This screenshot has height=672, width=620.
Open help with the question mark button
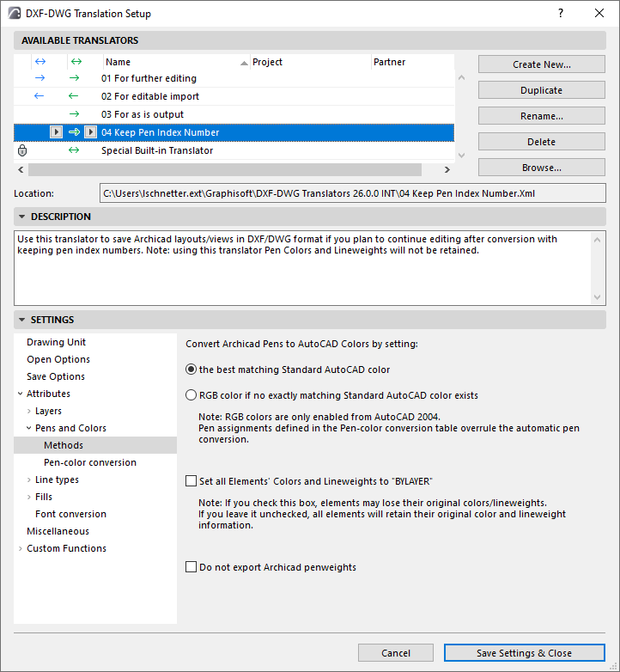[561, 13]
